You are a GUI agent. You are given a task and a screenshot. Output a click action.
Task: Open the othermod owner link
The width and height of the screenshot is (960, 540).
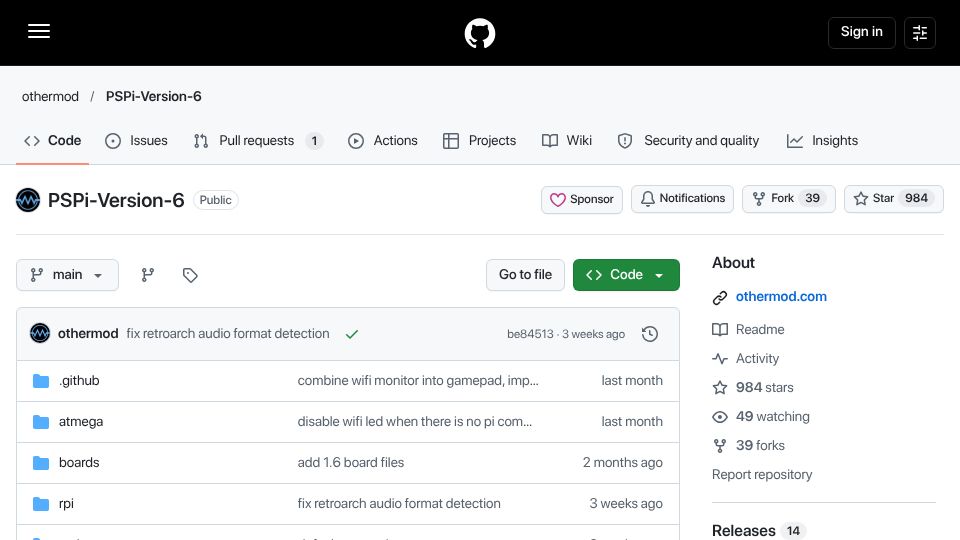tap(50, 96)
